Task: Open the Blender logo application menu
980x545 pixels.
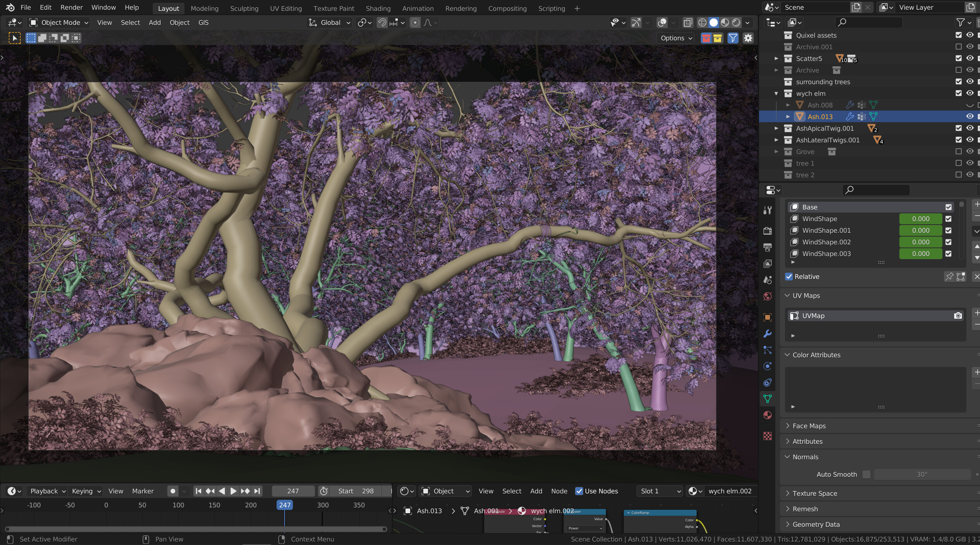Action: [x=10, y=7]
